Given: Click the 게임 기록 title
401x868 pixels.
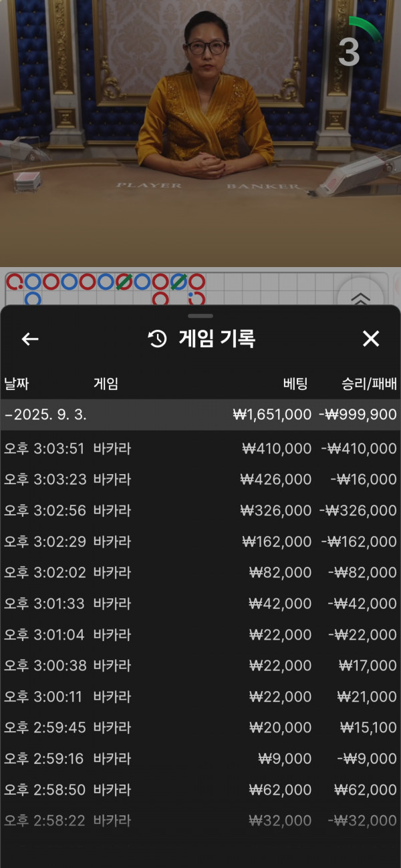Looking at the screenshot, I should tap(217, 339).
